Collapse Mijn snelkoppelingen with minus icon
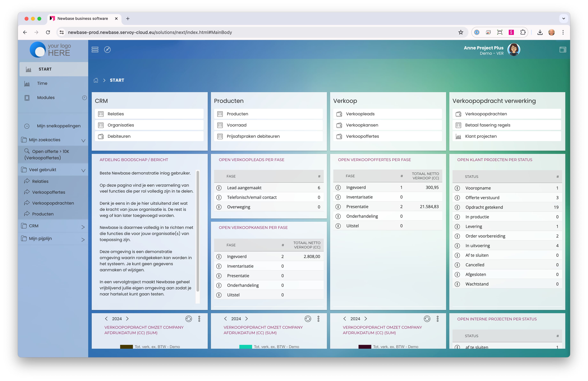The height and width of the screenshot is (381, 588). [27, 126]
